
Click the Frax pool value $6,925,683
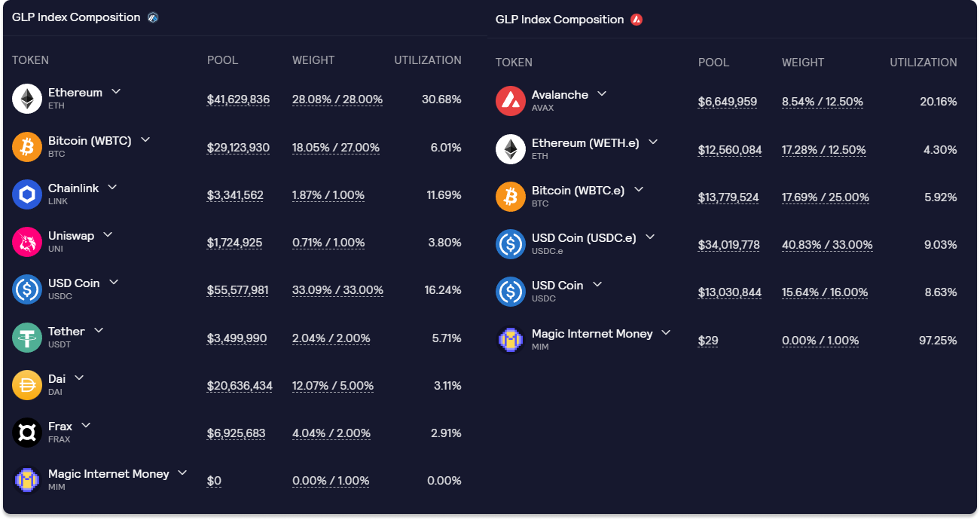click(x=237, y=433)
